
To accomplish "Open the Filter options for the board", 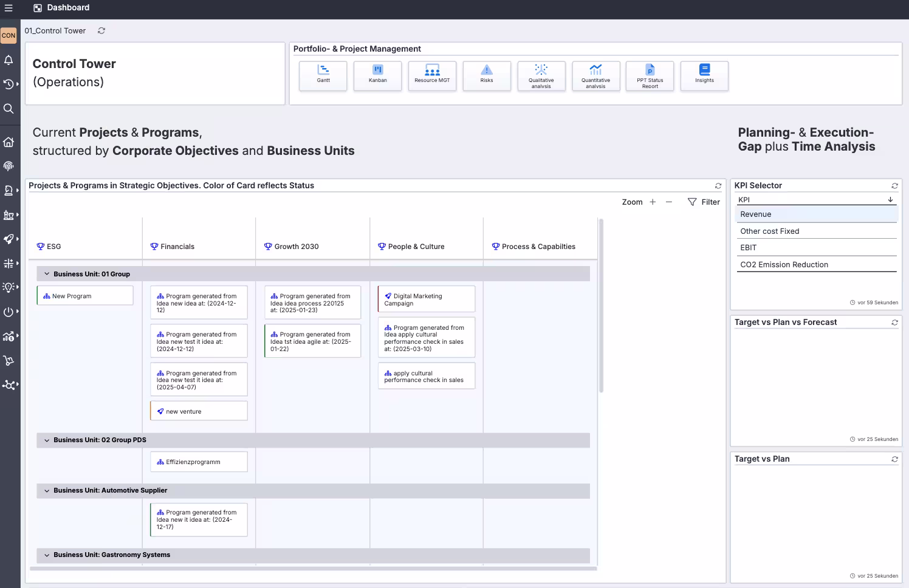I will 703,202.
